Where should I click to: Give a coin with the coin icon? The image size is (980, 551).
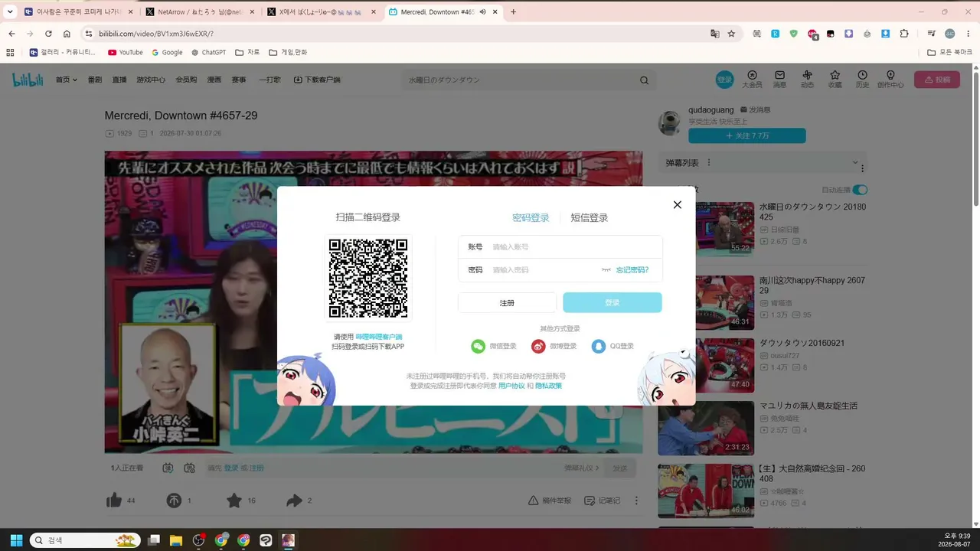click(174, 500)
